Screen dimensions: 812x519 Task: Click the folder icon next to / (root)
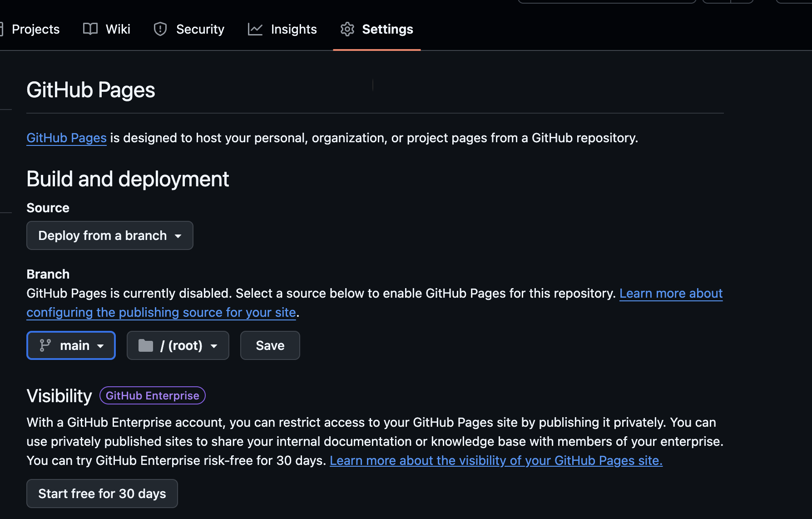click(146, 345)
